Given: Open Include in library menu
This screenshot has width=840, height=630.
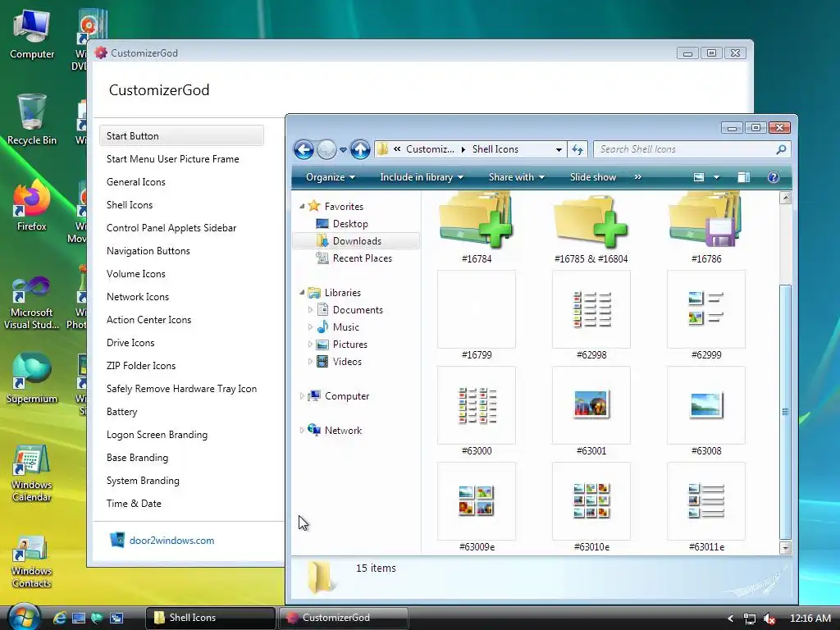Looking at the screenshot, I should click(x=422, y=177).
